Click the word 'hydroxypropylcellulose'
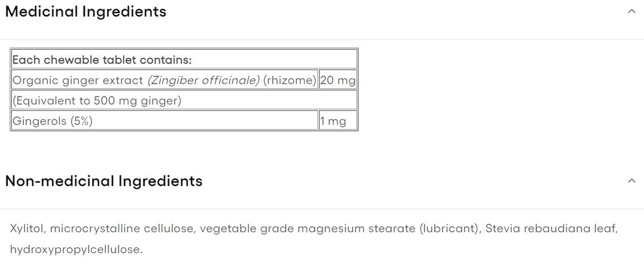This screenshot has height=273, width=644. [x=75, y=249]
